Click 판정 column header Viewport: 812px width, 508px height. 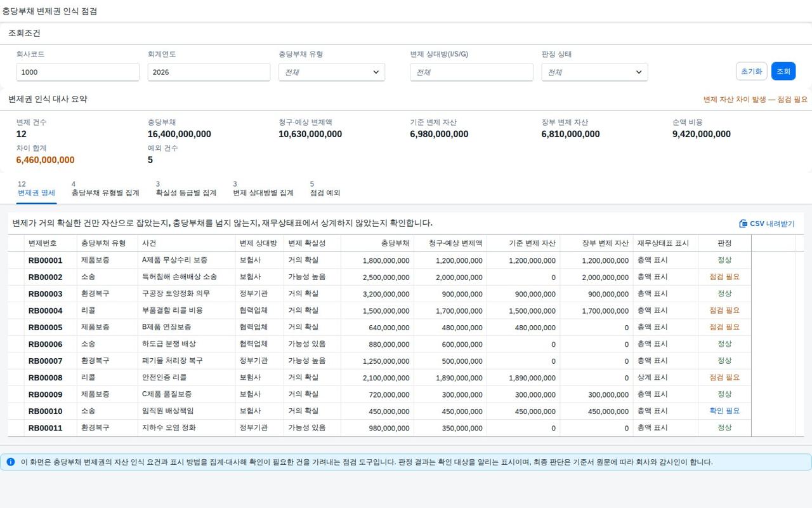click(x=724, y=243)
